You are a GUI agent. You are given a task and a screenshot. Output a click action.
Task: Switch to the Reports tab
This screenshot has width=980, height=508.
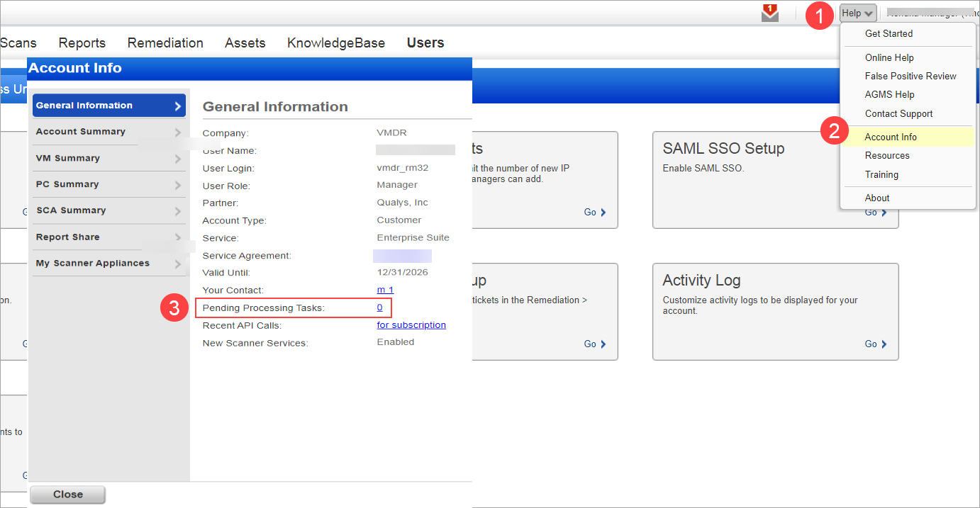[82, 43]
